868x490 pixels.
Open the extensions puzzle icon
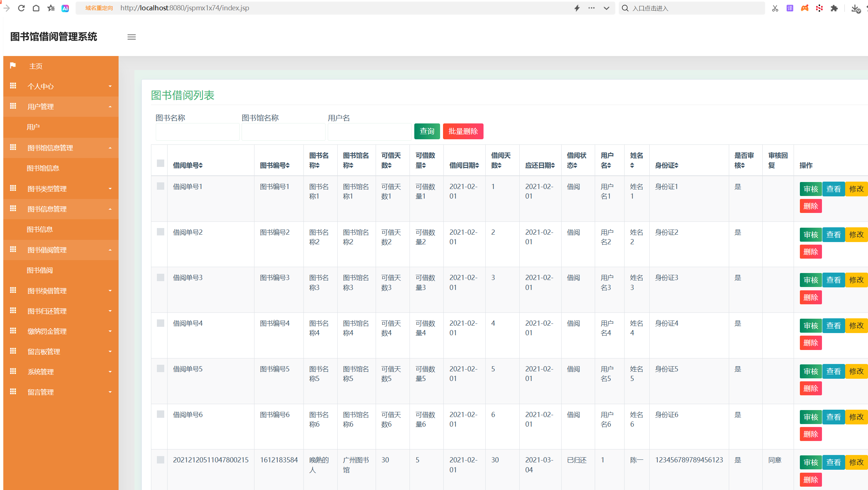(x=834, y=8)
